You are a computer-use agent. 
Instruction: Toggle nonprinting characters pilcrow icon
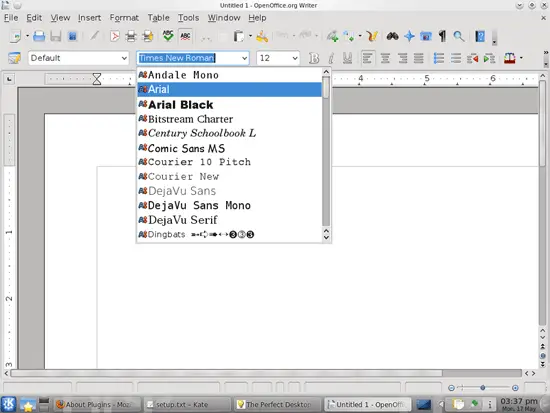click(x=443, y=36)
